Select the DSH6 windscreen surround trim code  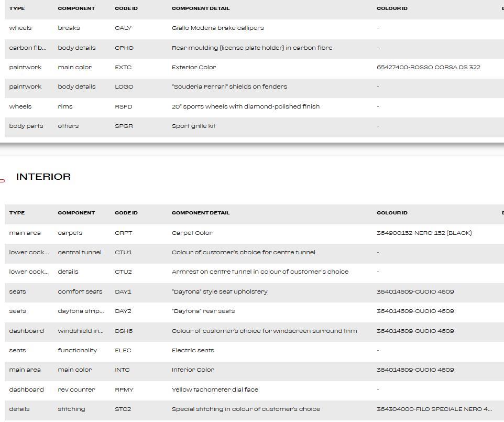[x=124, y=331]
